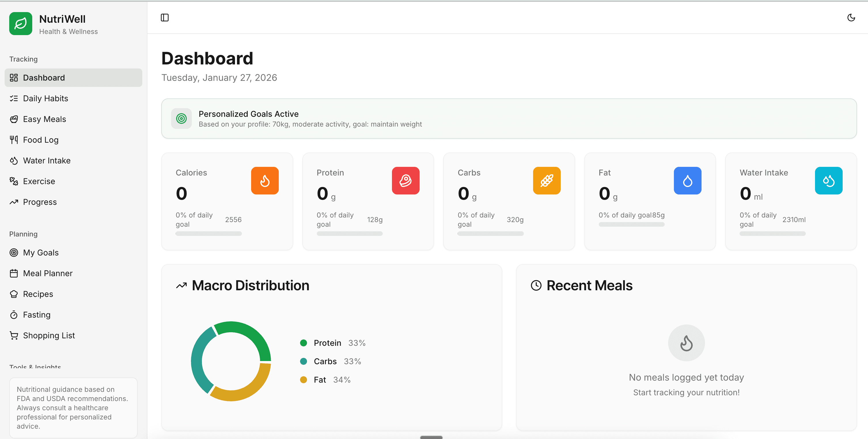Screen dimensions: 868x439
Task: Open the Daily Habits section
Action: [46, 98]
